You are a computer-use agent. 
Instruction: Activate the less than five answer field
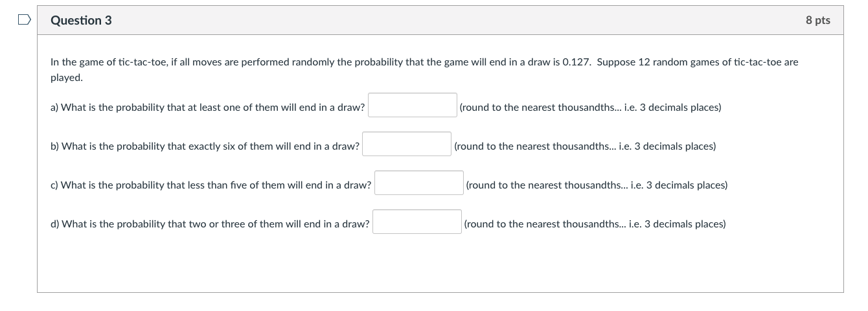[x=419, y=183]
